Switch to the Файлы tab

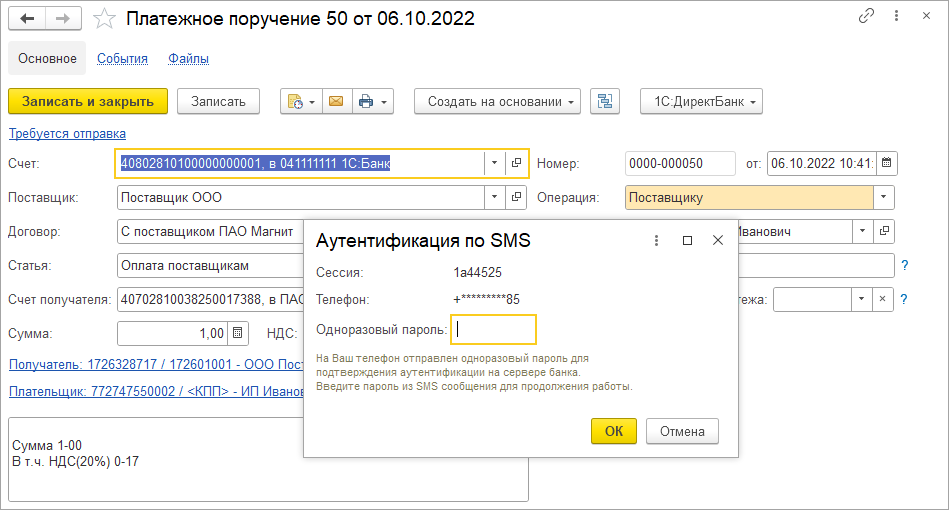coord(188,59)
